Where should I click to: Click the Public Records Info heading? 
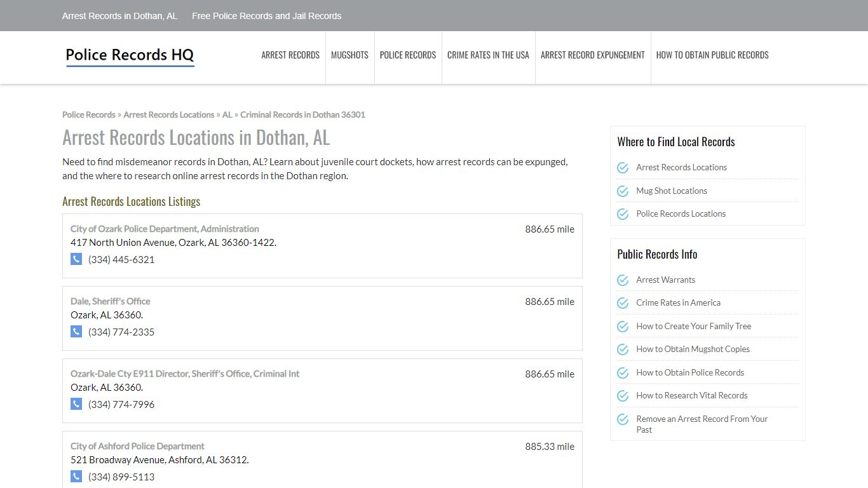point(657,254)
